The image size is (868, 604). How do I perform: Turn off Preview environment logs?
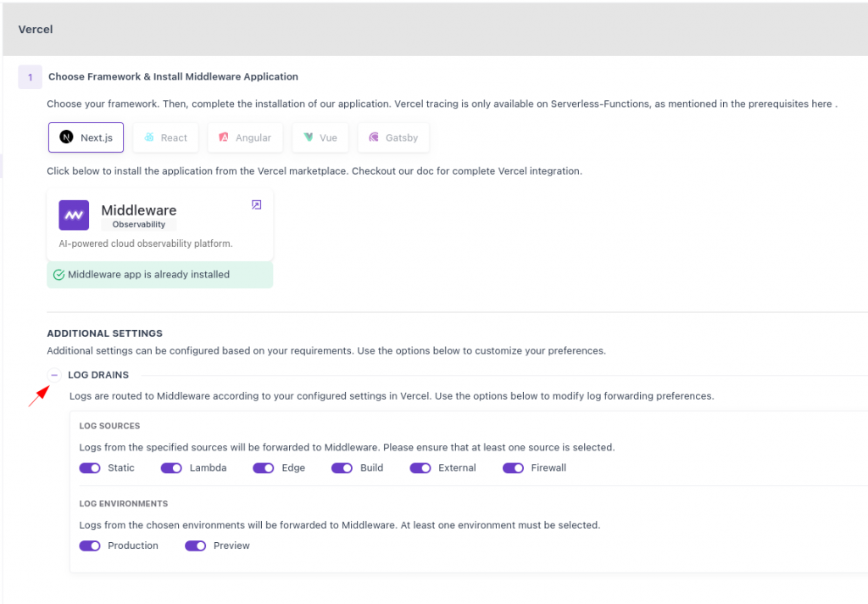coord(196,546)
